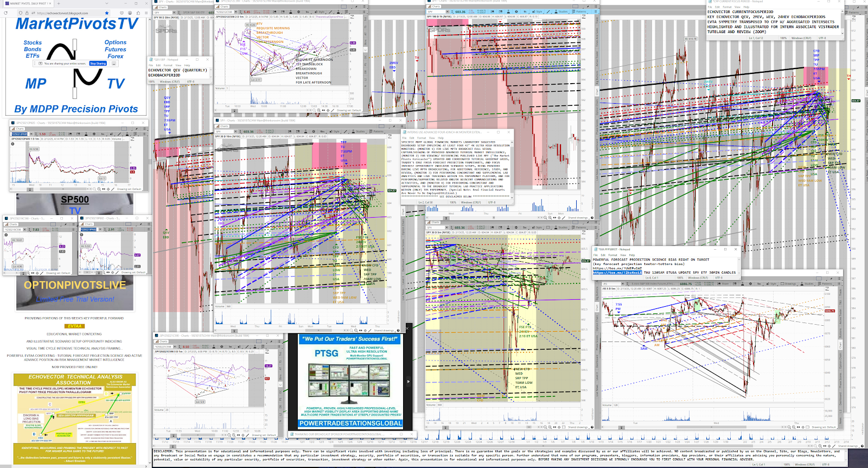The width and height of the screenshot is (868, 468).
Task: Click gear settings icon in .SPY250212P605 chart toolbar
Action: 94,134
